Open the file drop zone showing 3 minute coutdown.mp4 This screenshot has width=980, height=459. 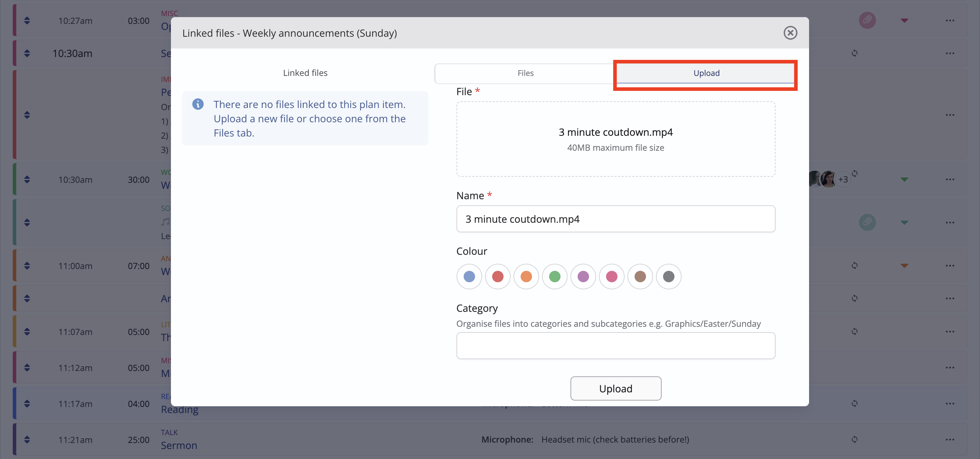(616, 139)
